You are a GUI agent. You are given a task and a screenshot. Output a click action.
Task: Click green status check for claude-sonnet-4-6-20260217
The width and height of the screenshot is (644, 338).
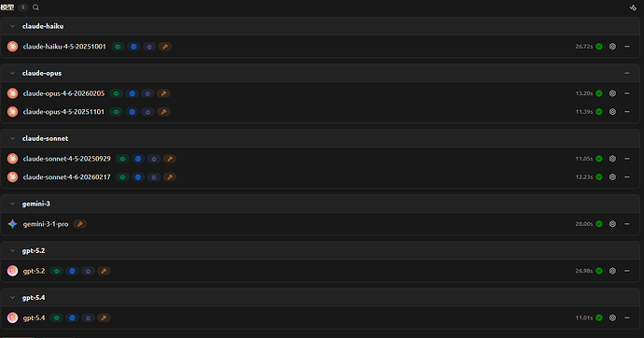pyautogui.click(x=599, y=177)
